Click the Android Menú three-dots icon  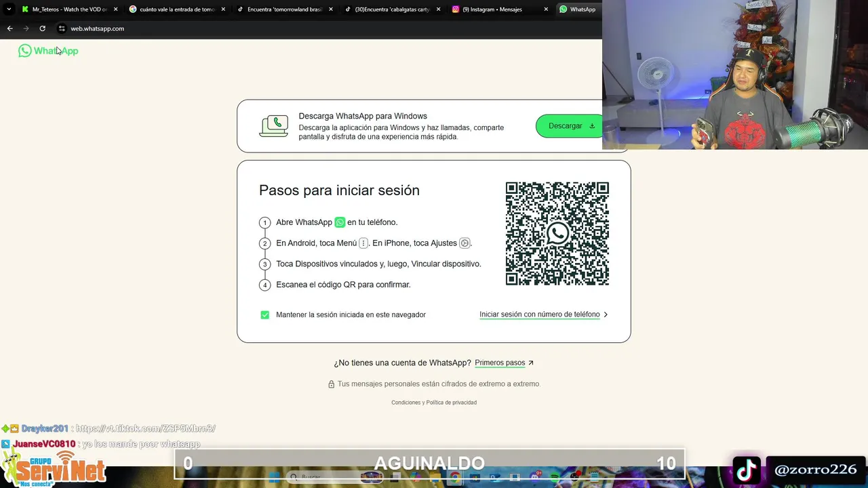(363, 243)
